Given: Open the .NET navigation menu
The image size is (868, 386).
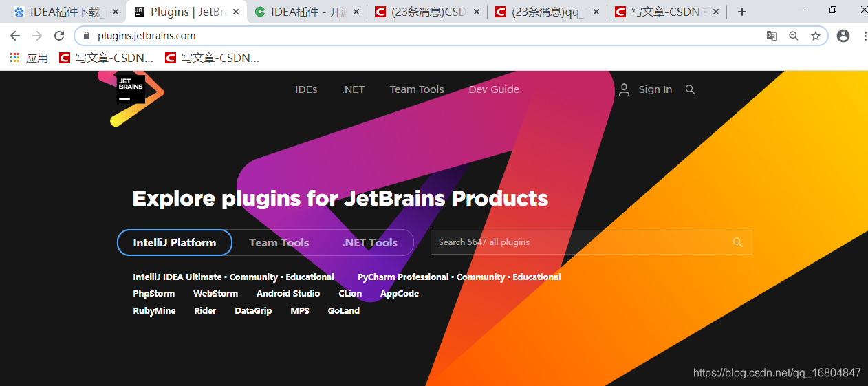Looking at the screenshot, I should [x=354, y=89].
